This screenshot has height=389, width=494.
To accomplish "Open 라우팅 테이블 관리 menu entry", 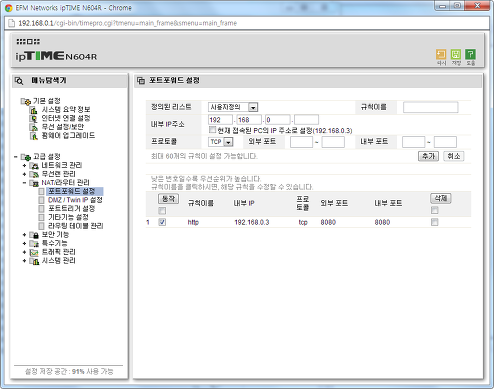I will pos(75,226).
